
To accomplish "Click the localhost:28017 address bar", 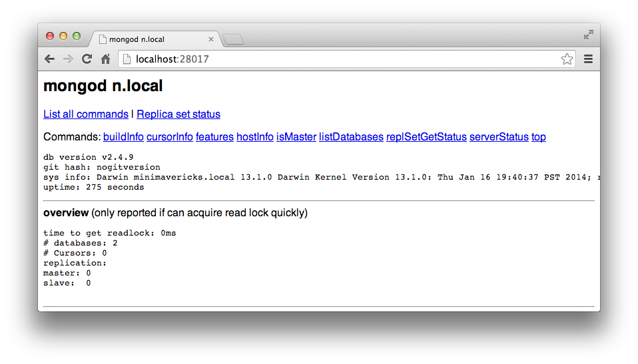I will pos(333,59).
